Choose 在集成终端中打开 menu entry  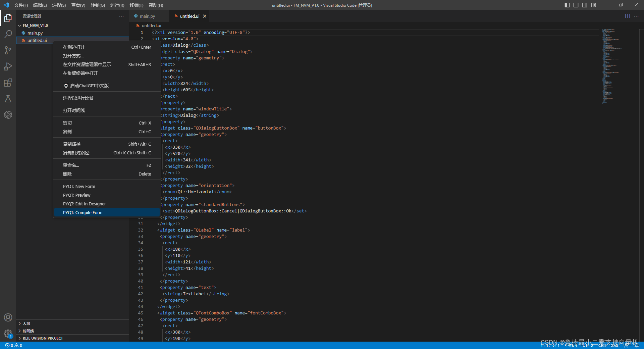coord(107,73)
